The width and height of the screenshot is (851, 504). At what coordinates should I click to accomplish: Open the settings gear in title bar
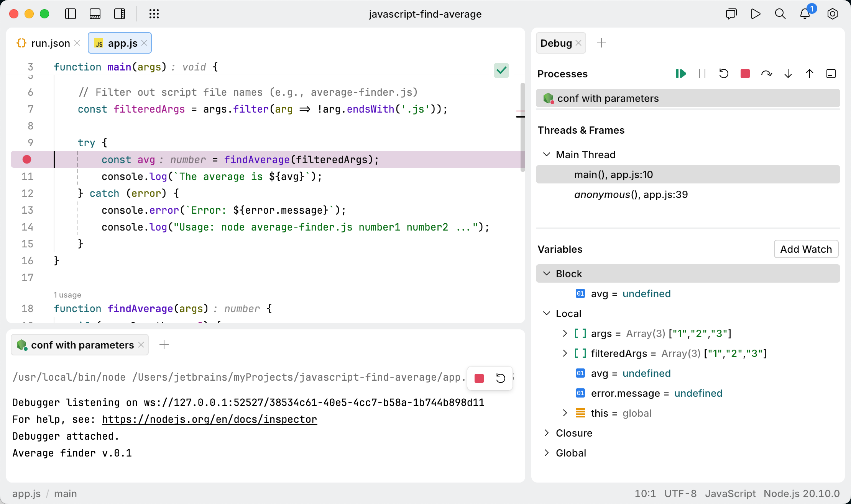[832, 14]
